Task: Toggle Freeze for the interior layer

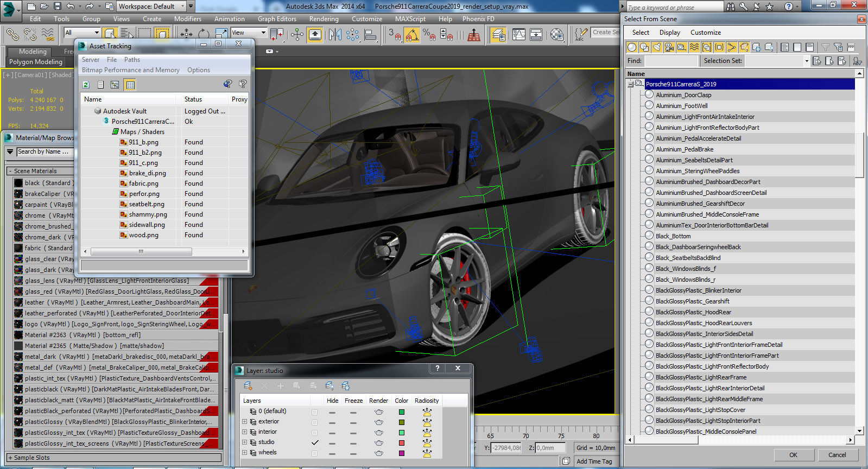Action: click(353, 432)
